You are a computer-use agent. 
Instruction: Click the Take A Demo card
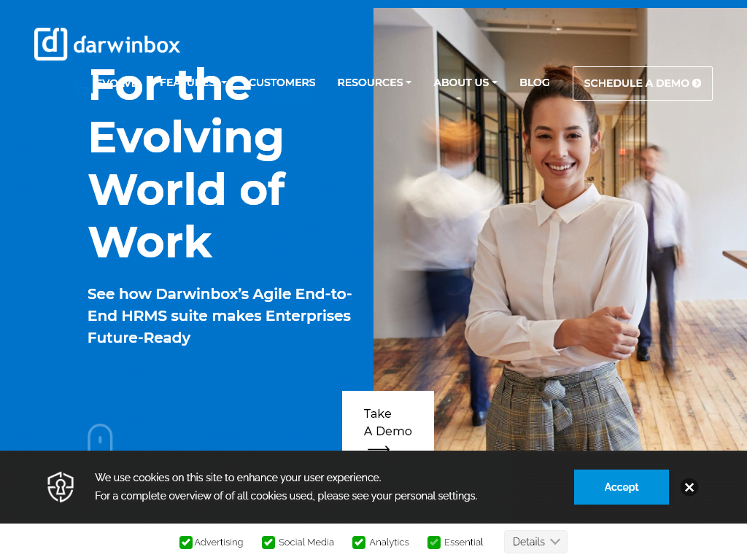[387, 421]
